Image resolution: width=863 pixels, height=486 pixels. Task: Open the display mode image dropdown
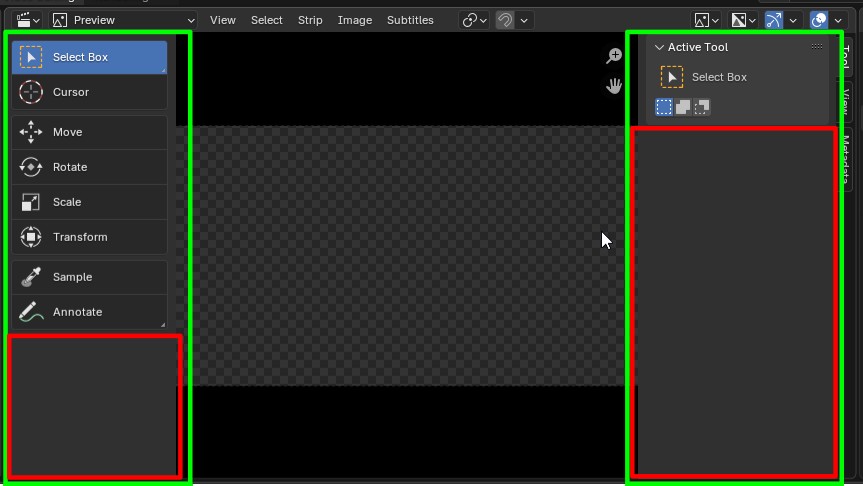(707, 20)
